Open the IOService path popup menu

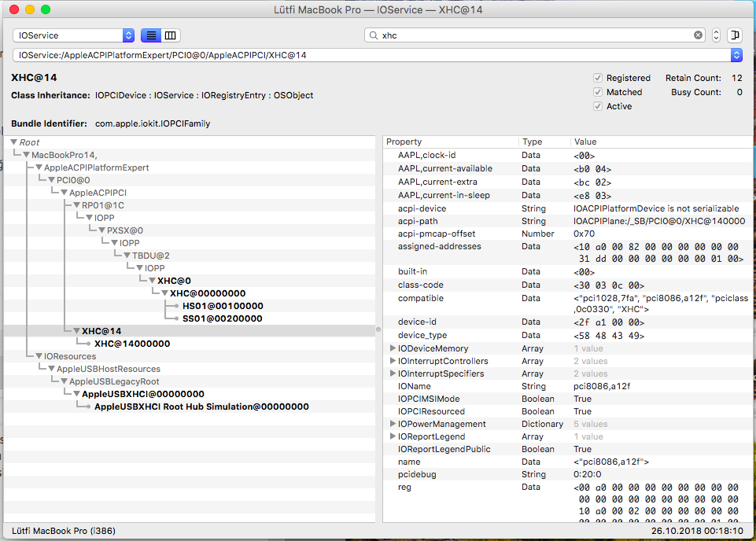point(736,55)
